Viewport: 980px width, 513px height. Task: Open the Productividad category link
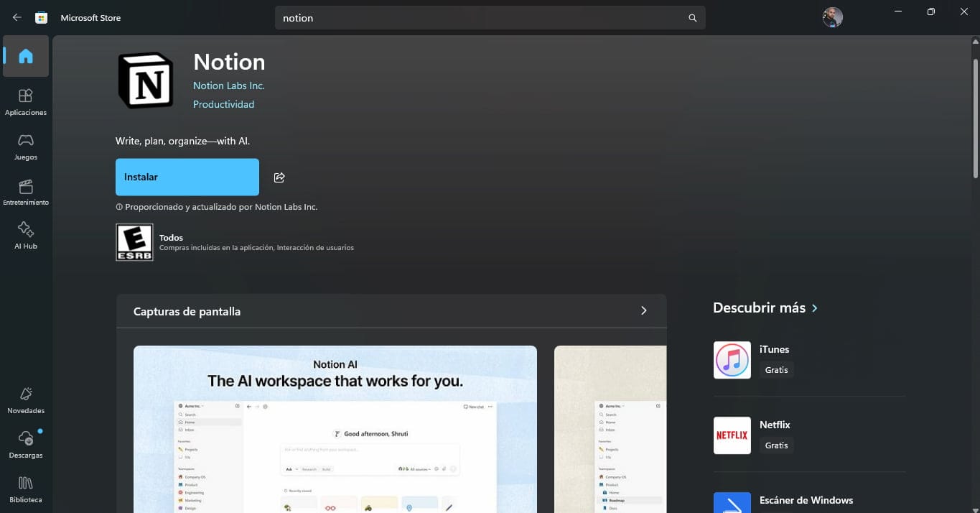point(223,104)
